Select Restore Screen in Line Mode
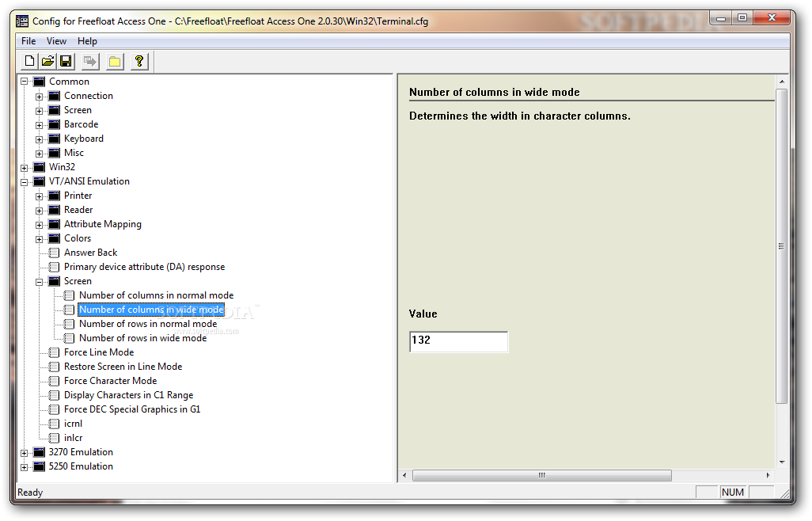 pos(123,367)
